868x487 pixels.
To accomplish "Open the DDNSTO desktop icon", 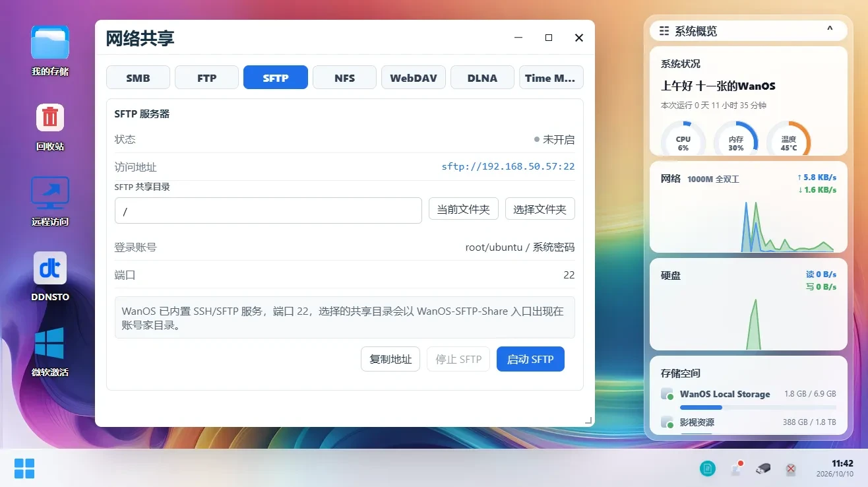I will (x=50, y=268).
